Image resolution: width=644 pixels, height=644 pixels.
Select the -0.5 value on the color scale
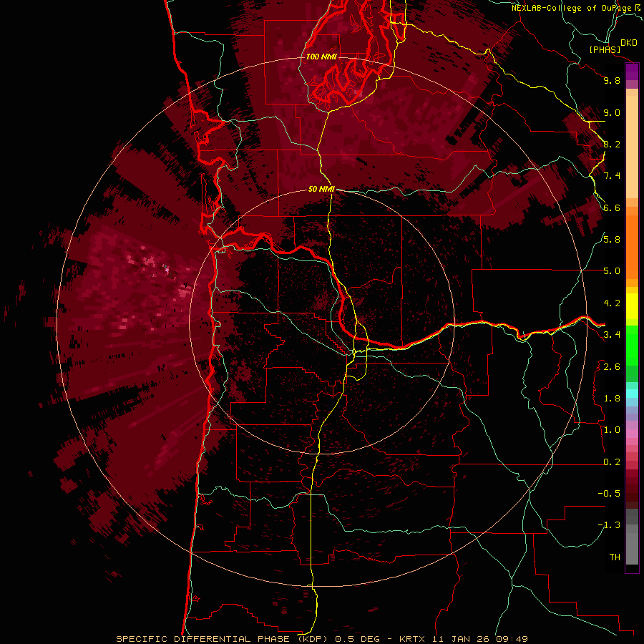pyautogui.click(x=609, y=494)
